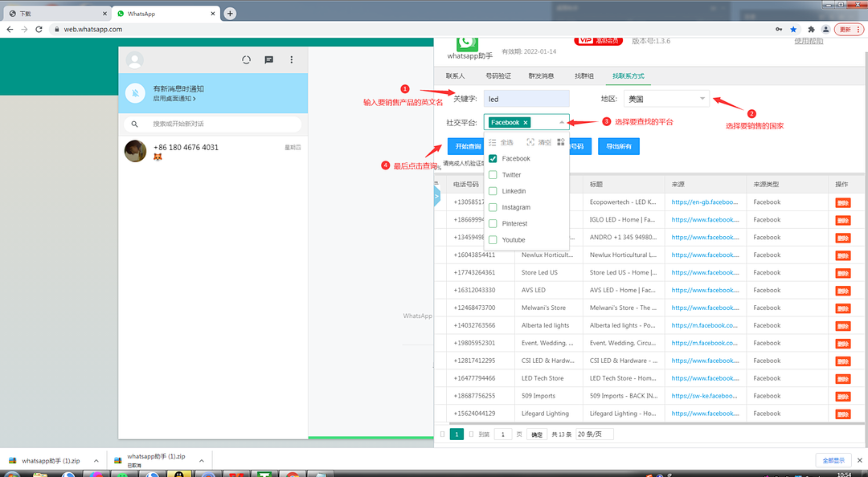Click the LED Tech Store name cell
The width and height of the screenshot is (868, 477).
[x=542, y=378]
